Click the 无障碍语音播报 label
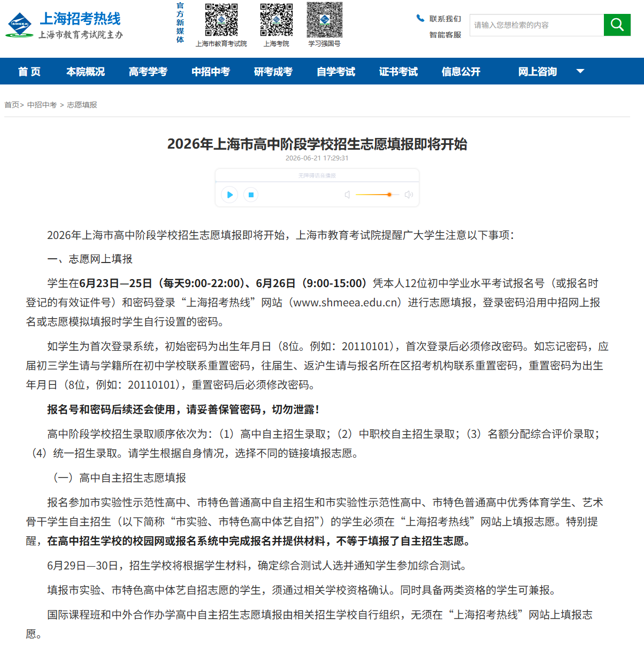 (317, 175)
